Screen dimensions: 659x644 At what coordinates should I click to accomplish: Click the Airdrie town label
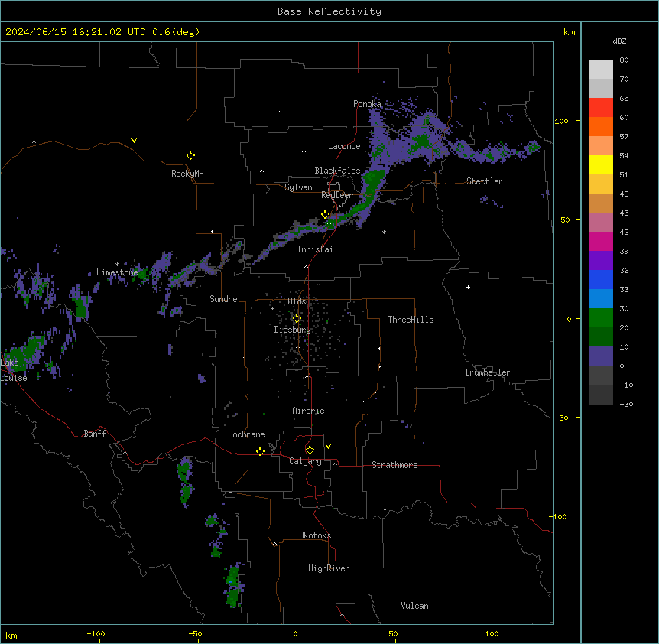point(309,411)
